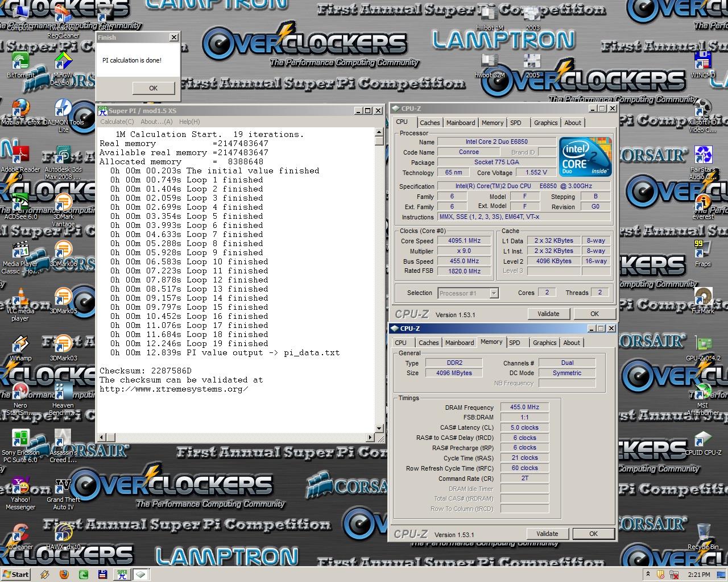Open 3DMark05 desktop shortcut

pos(63,300)
